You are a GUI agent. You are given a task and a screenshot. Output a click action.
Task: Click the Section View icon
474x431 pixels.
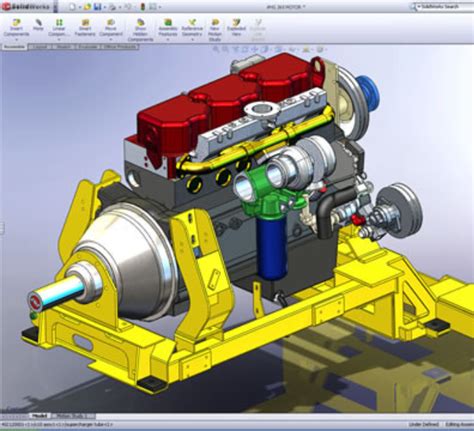click(x=245, y=50)
